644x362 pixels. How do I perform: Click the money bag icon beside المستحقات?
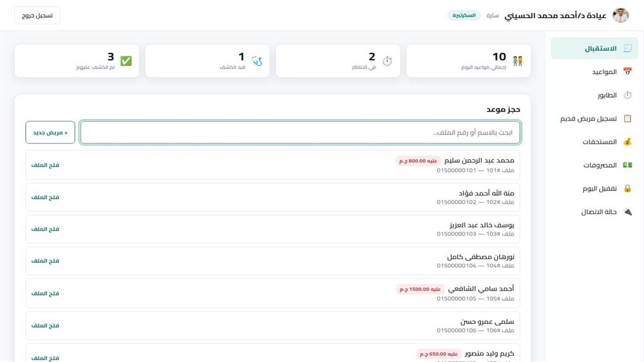[627, 142]
